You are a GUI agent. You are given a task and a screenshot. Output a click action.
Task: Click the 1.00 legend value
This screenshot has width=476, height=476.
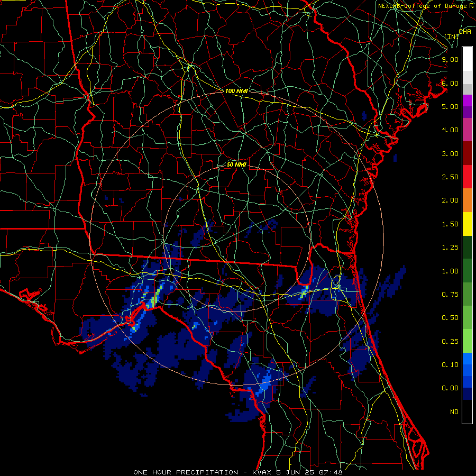(450, 271)
